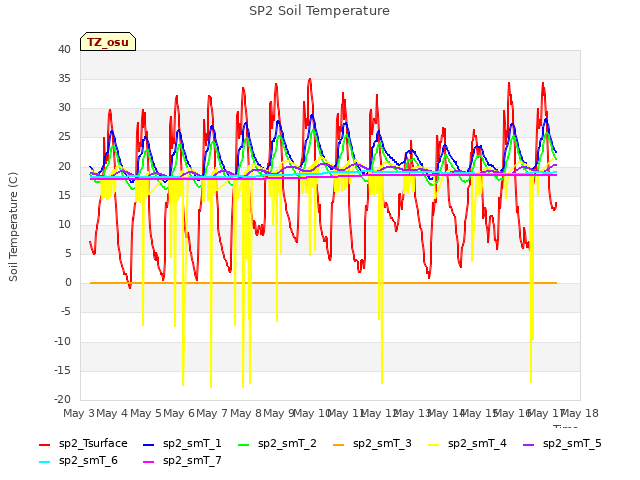This screenshot has height=480, width=640.
Task: Click the -10 y-axis tick label
Action: (63, 341)
